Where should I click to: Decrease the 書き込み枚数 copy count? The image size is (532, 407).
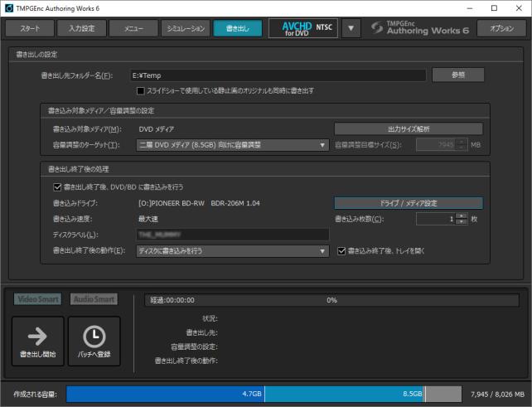point(461,222)
